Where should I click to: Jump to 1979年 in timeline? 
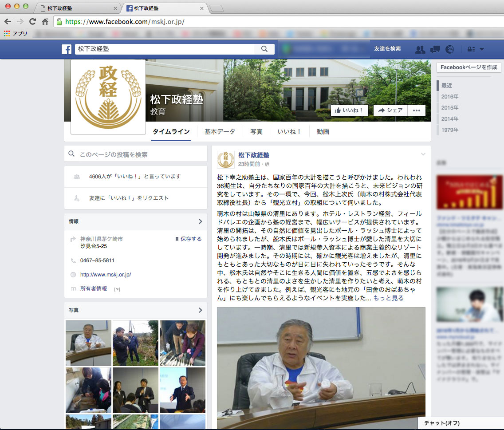point(450,130)
